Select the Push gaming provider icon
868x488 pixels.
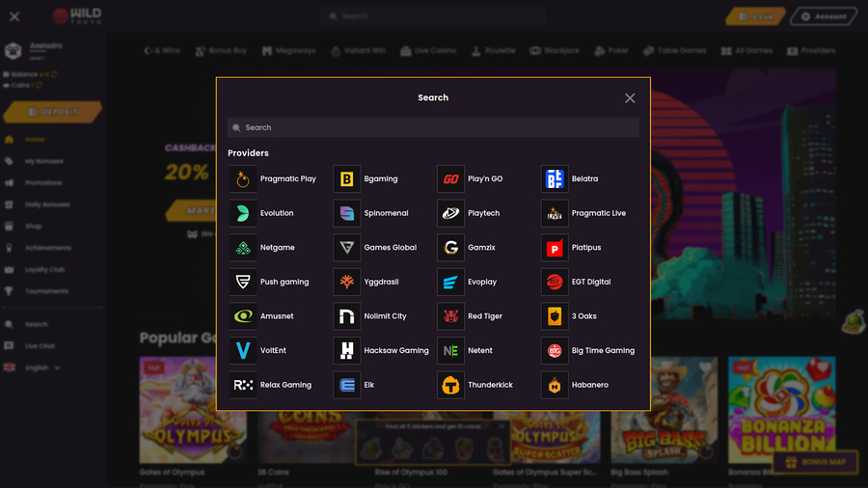[x=243, y=282]
